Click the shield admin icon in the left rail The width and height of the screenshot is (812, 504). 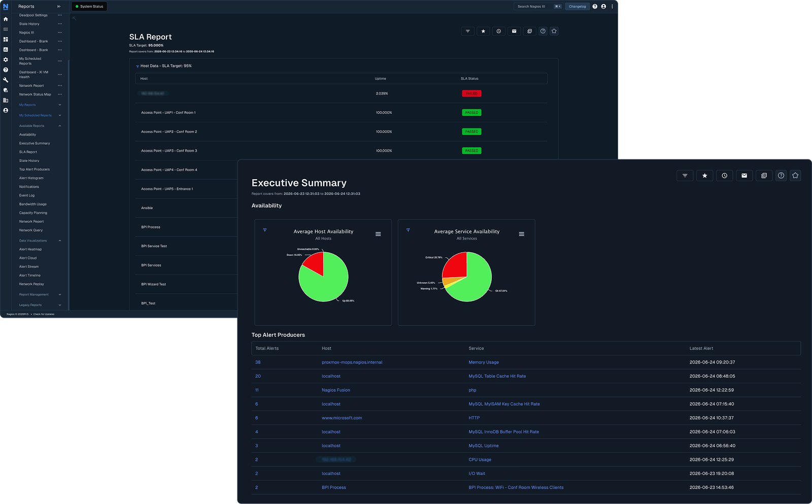(x=6, y=90)
